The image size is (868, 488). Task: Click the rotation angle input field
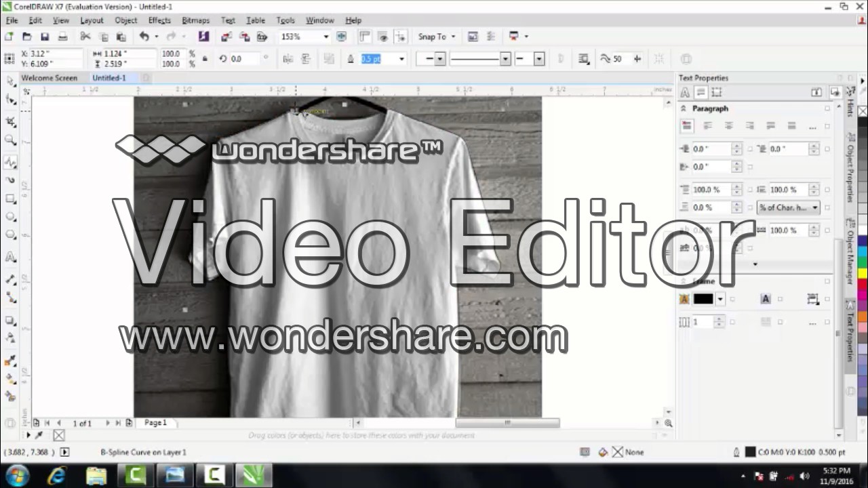[245, 59]
